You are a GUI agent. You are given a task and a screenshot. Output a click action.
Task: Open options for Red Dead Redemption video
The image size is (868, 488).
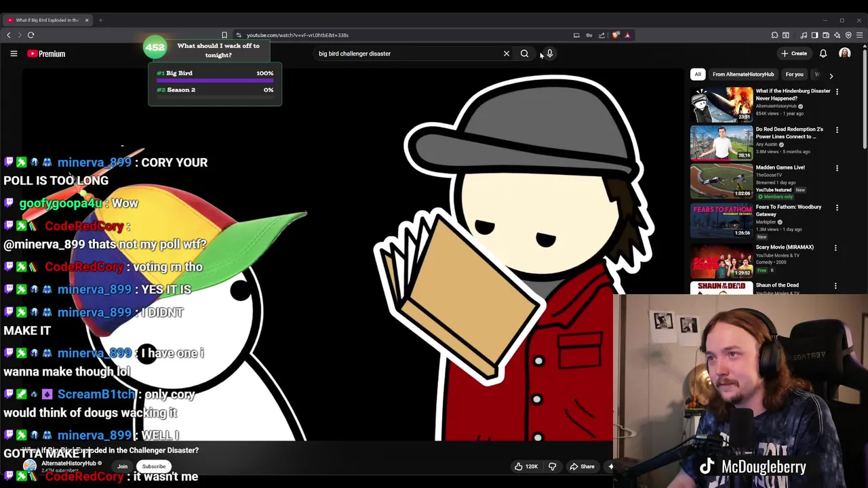tap(837, 129)
